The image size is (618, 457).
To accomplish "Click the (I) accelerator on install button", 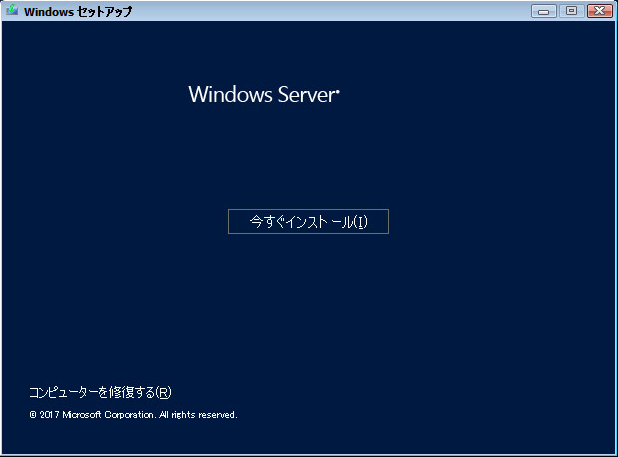I will point(361,222).
